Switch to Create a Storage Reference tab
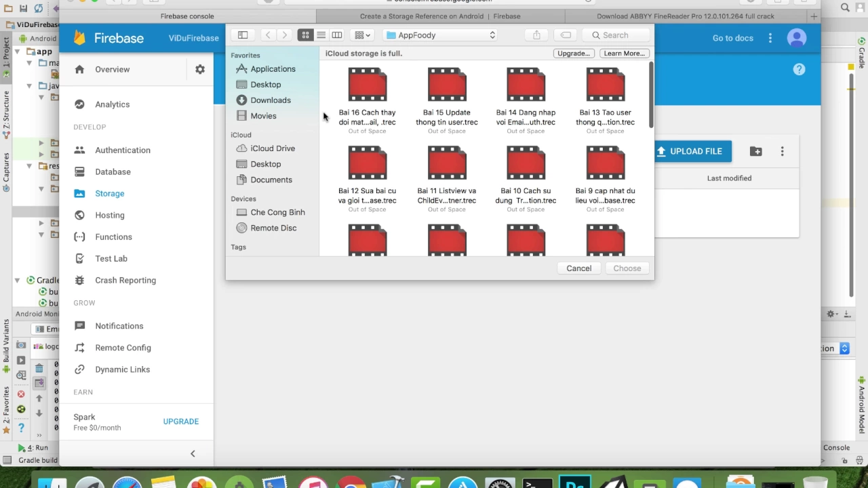The image size is (868, 488). tap(440, 16)
